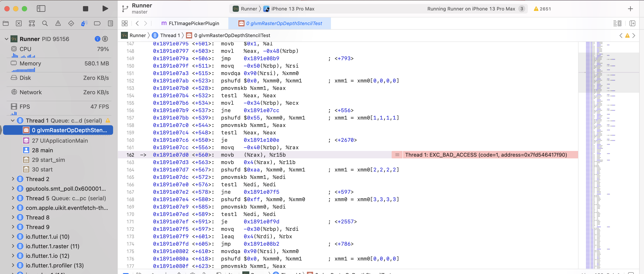Switch to the FLTImagePickerPlugin tab

pos(194,23)
